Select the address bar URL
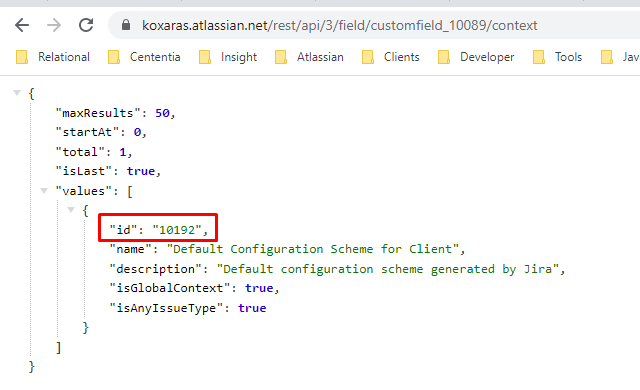640x390 pixels. (340, 26)
